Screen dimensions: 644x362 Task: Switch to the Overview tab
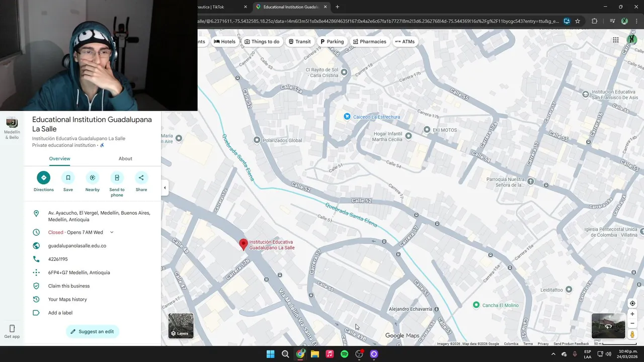click(59, 158)
